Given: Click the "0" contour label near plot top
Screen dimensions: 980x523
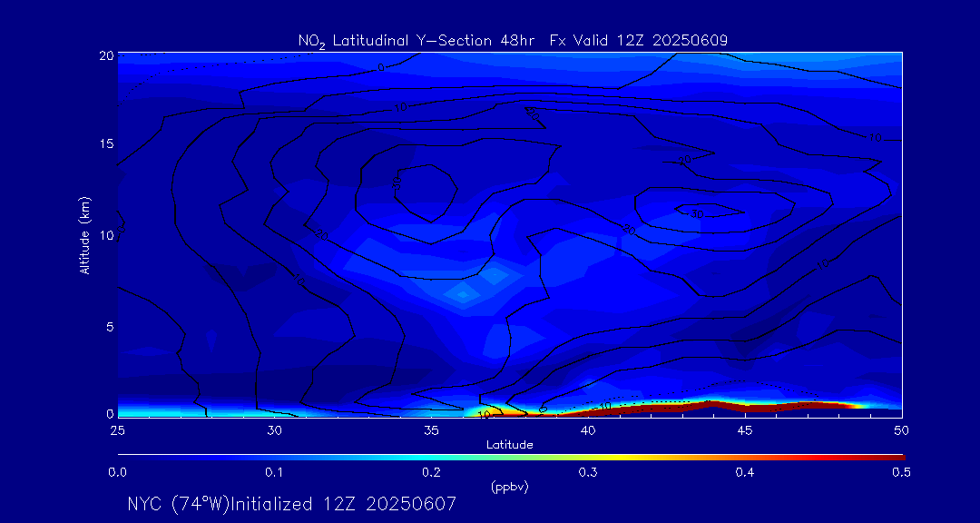Looking at the screenshot, I should coord(380,67).
